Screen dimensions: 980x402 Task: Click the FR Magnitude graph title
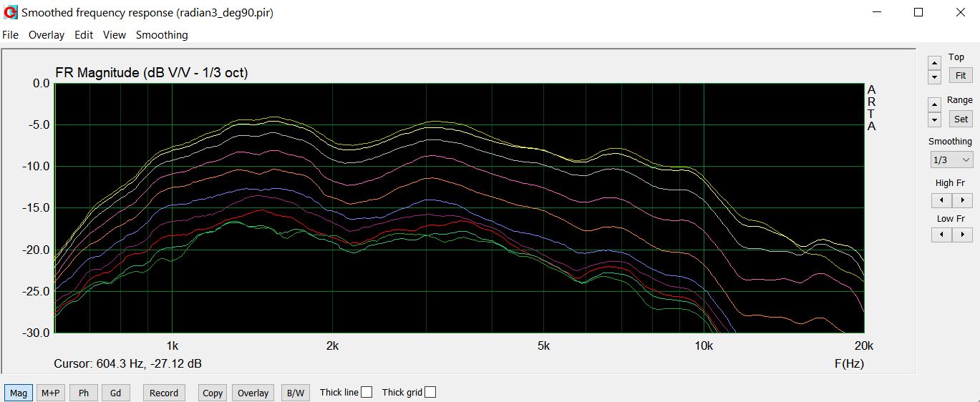coord(152,72)
